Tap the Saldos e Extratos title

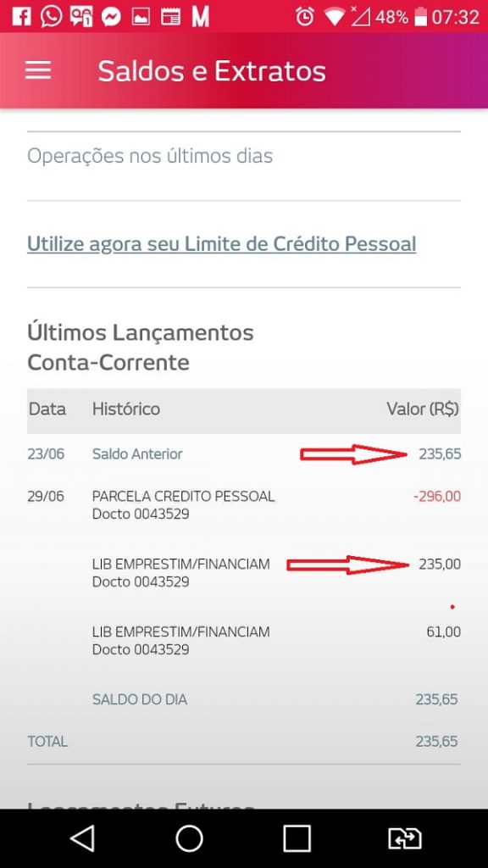(x=212, y=71)
